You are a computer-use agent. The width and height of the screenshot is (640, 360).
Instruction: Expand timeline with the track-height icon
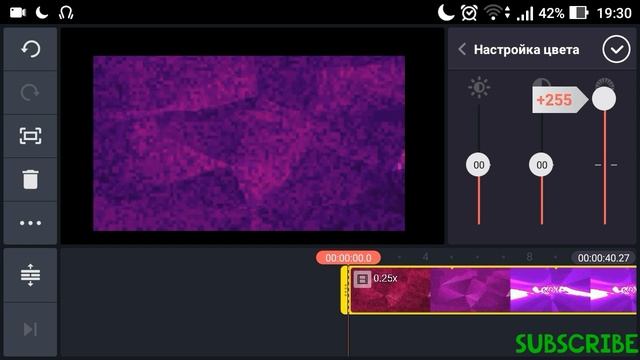click(30, 275)
